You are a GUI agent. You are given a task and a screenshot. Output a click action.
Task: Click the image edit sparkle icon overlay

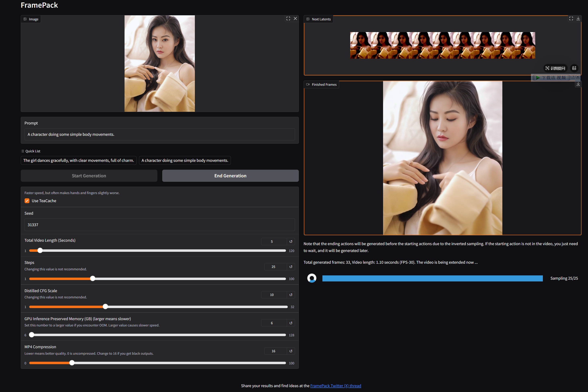coord(574,68)
